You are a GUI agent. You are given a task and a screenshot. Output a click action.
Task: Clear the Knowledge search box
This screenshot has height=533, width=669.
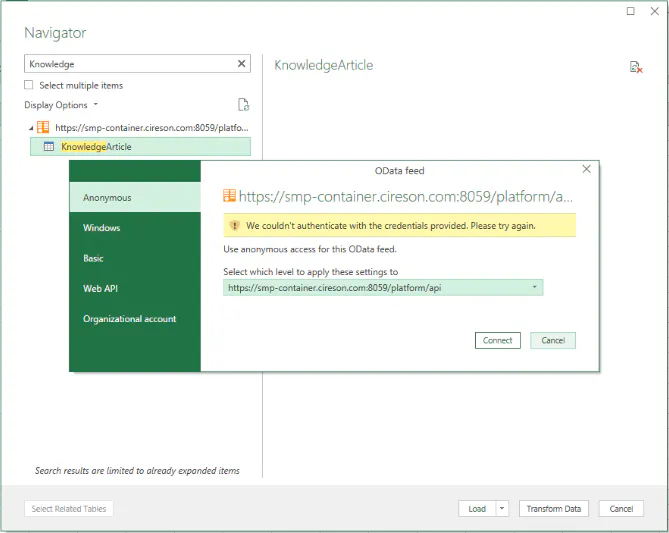coord(241,64)
